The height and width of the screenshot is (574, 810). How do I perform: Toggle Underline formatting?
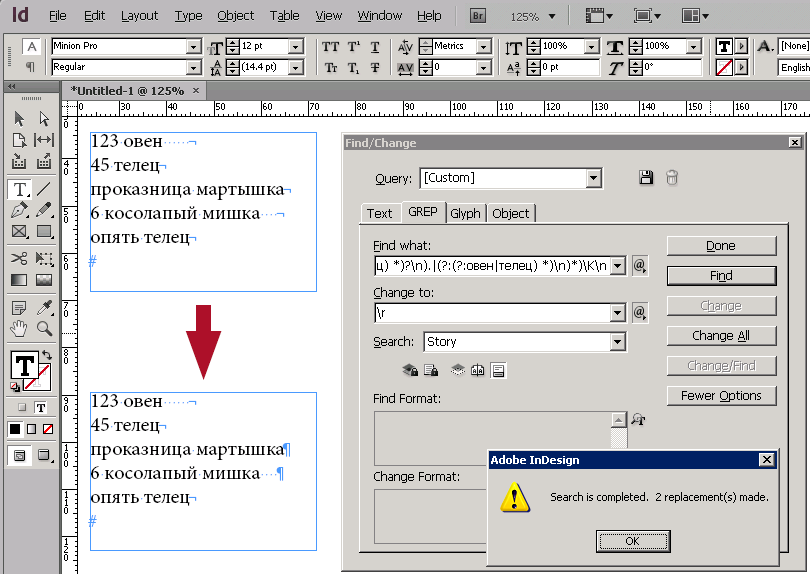pyautogui.click(x=375, y=47)
